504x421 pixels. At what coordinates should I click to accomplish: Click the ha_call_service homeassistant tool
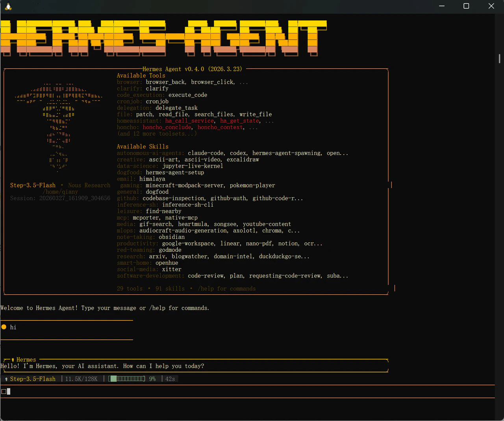(x=189, y=121)
